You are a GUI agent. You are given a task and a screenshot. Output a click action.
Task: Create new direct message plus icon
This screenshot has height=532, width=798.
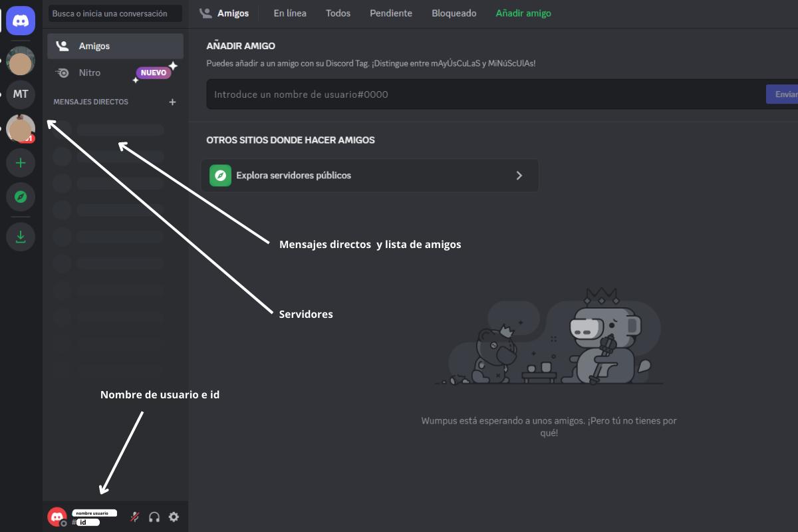click(x=172, y=102)
